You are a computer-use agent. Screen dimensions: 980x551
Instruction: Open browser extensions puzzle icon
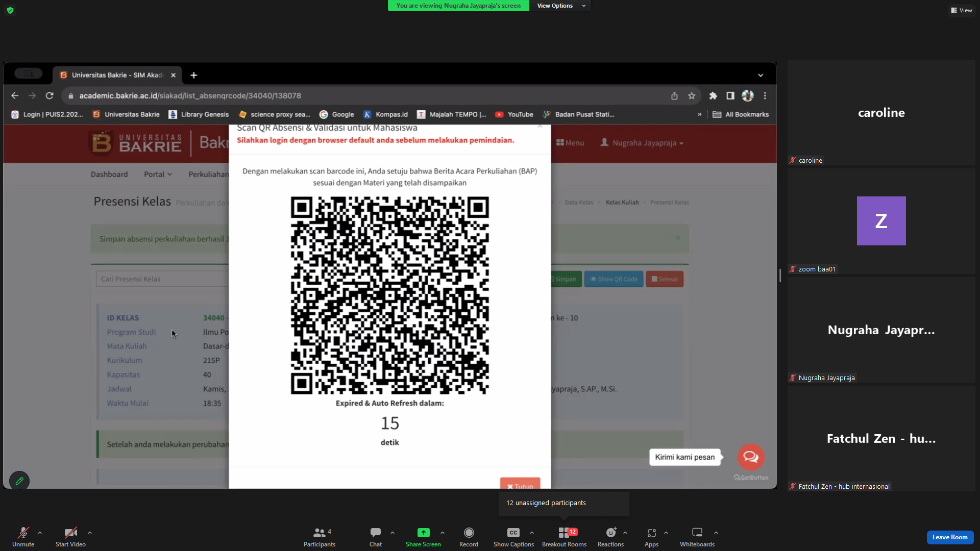tap(713, 96)
